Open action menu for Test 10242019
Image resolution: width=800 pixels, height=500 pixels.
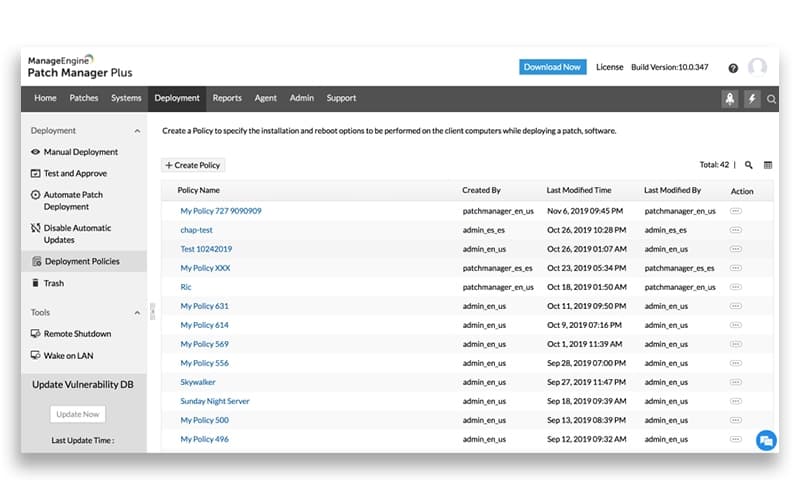coord(735,249)
